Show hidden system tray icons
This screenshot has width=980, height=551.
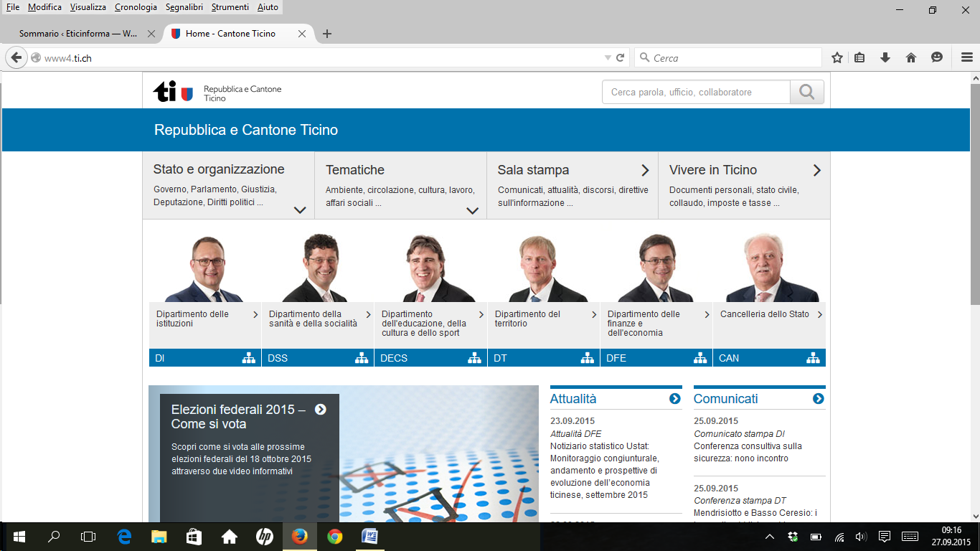coord(770,537)
